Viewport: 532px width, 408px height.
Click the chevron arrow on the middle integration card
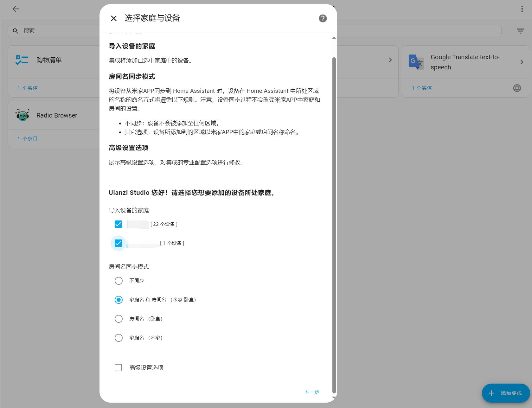point(390,60)
